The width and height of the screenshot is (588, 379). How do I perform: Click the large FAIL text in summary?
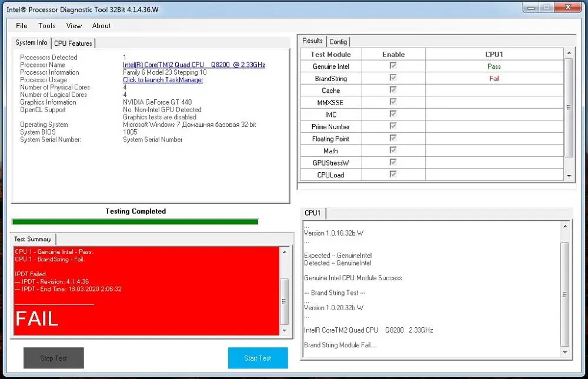point(36,318)
